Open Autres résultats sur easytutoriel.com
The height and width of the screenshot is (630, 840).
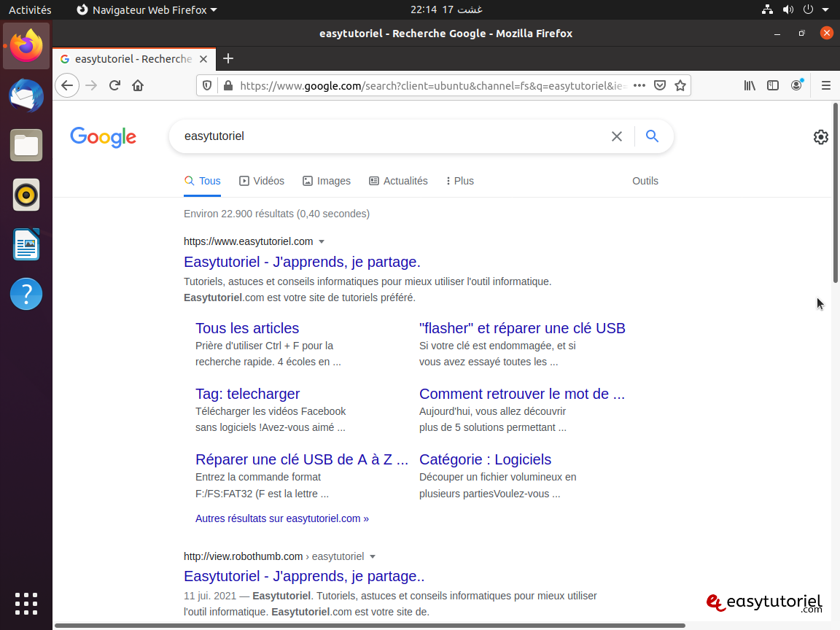point(281,518)
